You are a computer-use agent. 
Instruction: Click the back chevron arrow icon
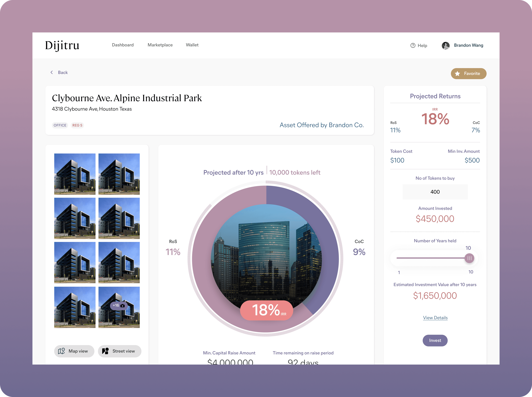(52, 72)
